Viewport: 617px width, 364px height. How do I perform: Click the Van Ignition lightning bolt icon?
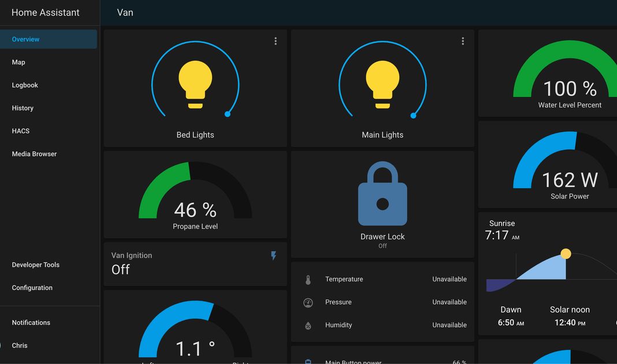pos(274,255)
